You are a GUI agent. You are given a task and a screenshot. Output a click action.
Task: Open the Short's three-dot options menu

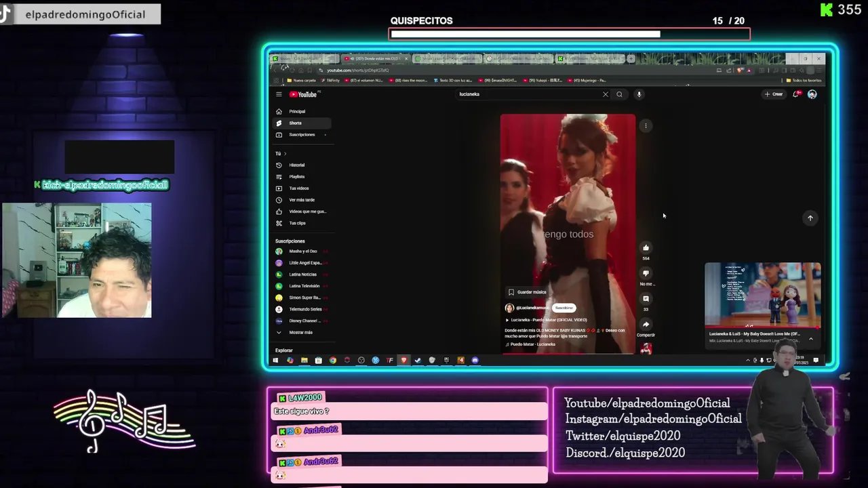[646, 125]
